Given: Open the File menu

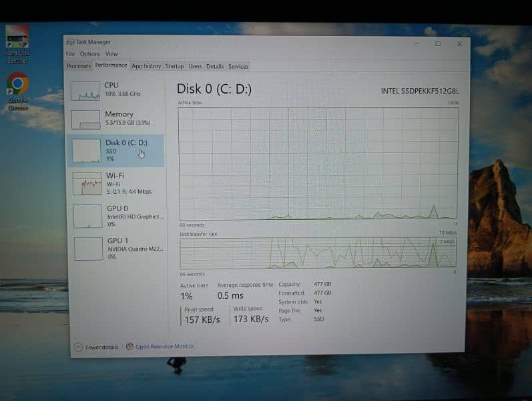Looking at the screenshot, I should (70, 54).
